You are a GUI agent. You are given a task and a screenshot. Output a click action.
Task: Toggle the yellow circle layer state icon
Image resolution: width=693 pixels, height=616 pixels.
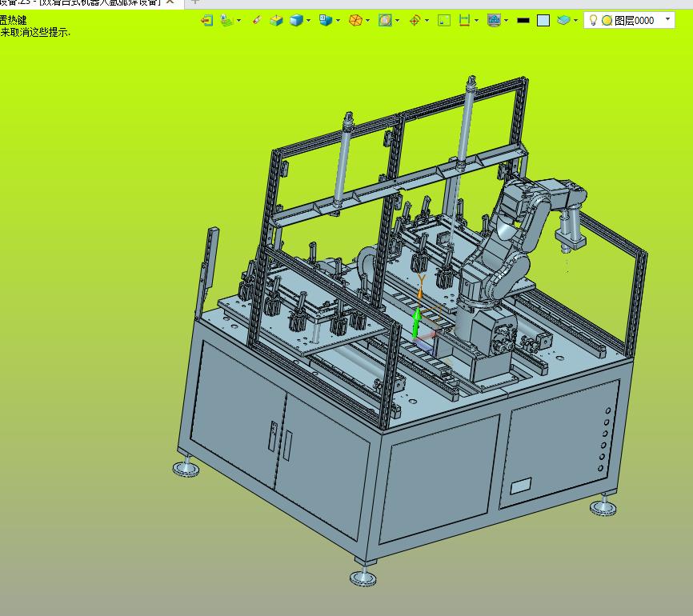(x=607, y=20)
